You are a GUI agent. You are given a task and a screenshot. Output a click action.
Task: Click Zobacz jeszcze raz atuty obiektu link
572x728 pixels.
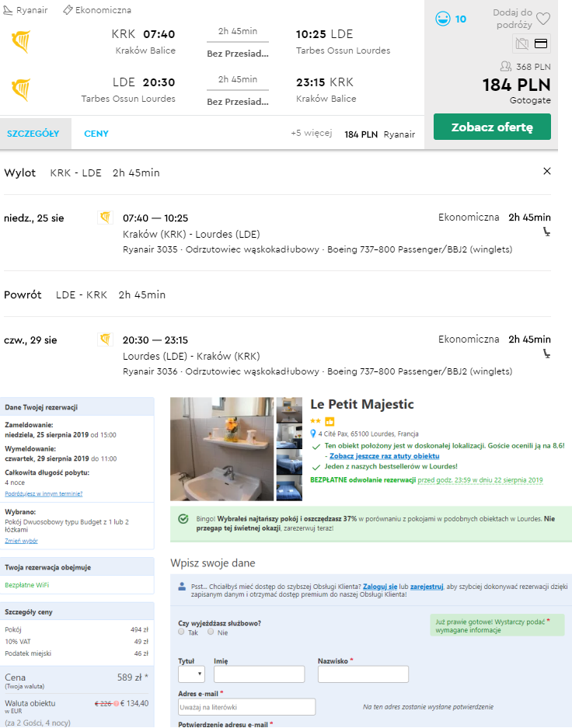pyautogui.click(x=385, y=456)
